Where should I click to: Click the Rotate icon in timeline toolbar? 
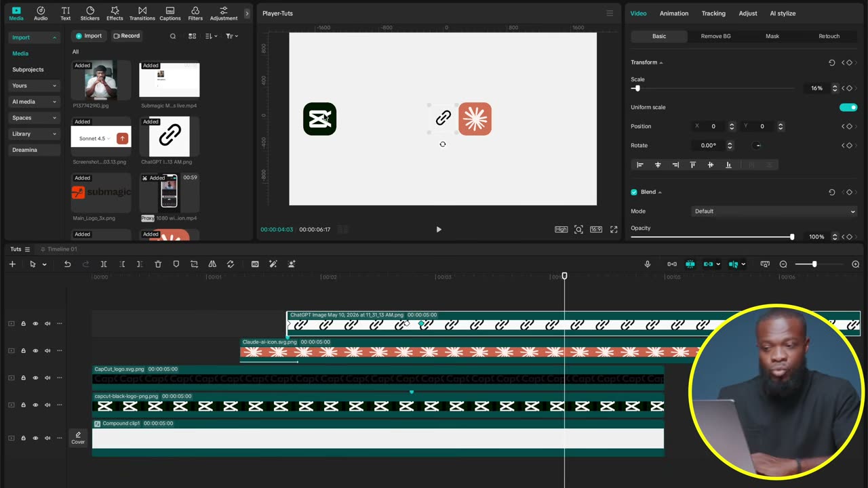click(231, 264)
